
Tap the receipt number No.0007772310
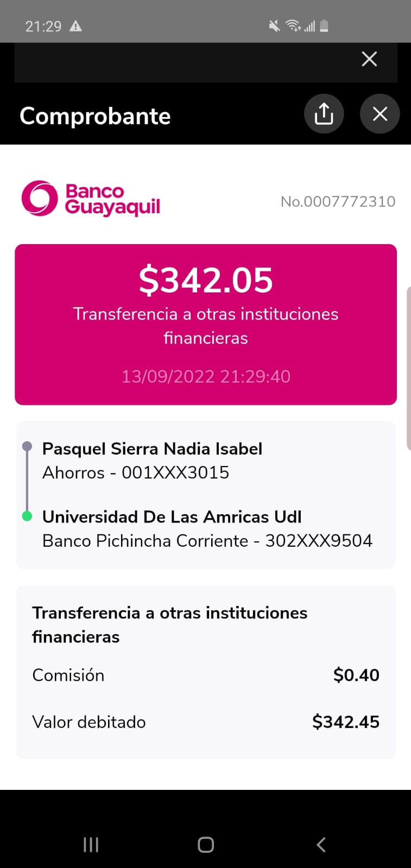pyautogui.click(x=338, y=202)
